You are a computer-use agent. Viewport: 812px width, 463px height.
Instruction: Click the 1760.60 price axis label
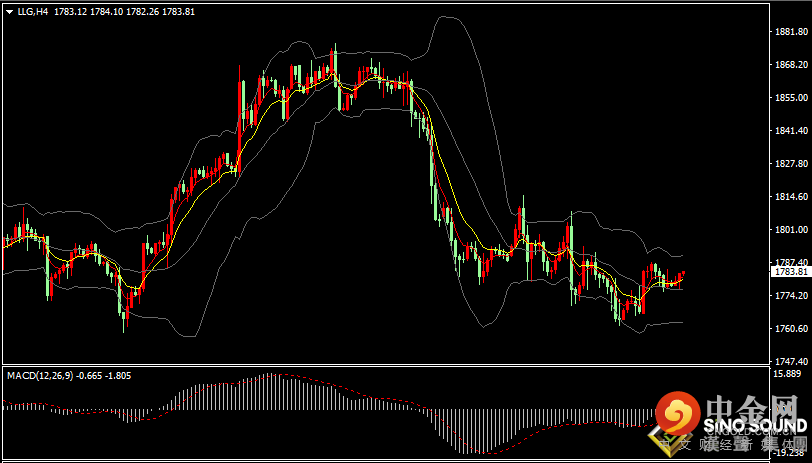(x=791, y=328)
